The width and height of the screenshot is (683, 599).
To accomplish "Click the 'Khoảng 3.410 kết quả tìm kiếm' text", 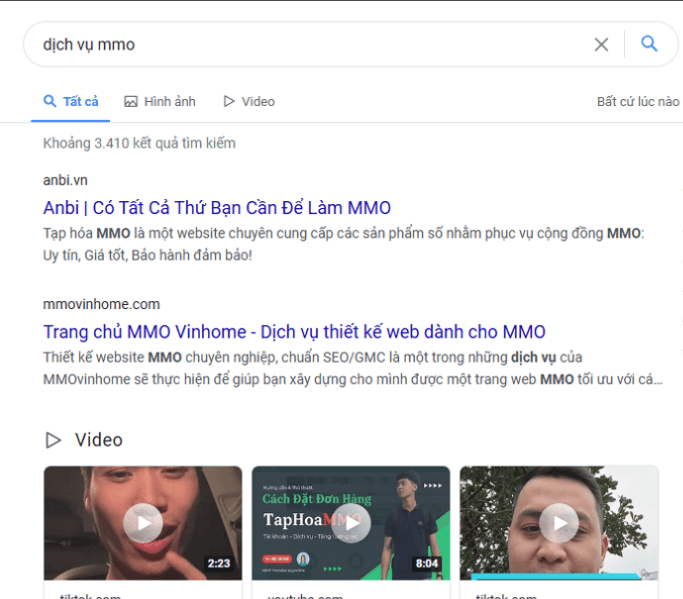I will click(139, 143).
